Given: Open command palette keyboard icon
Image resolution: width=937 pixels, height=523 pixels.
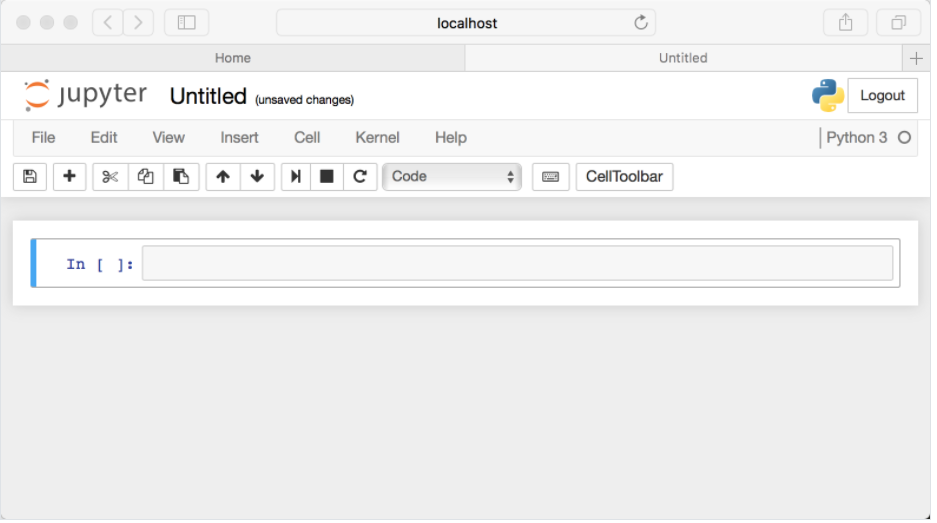Looking at the screenshot, I should click(550, 177).
